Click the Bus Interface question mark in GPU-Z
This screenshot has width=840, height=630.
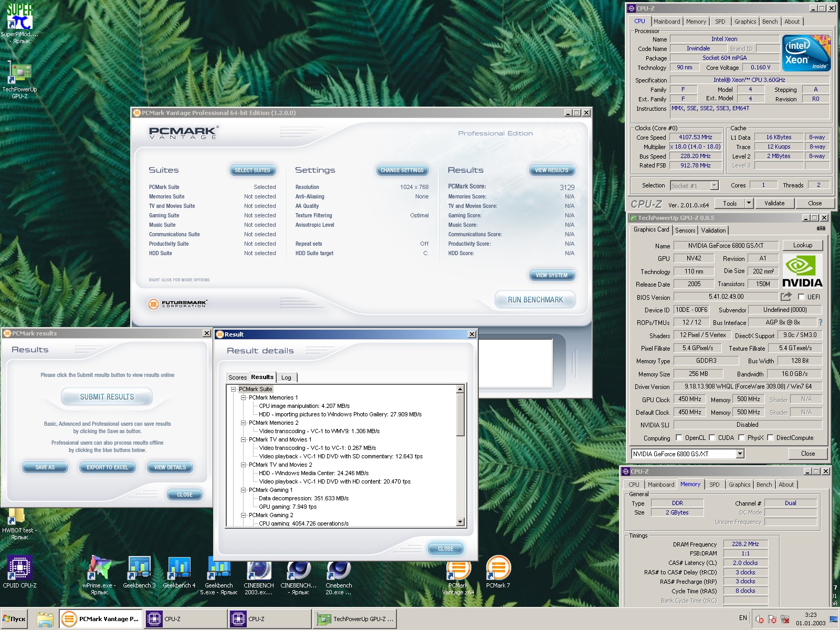click(x=821, y=322)
